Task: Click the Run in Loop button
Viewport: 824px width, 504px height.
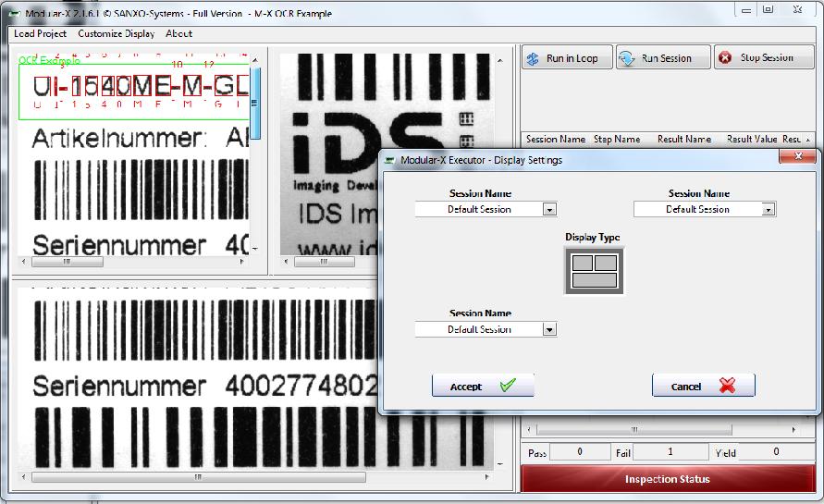Action: [567, 58]
